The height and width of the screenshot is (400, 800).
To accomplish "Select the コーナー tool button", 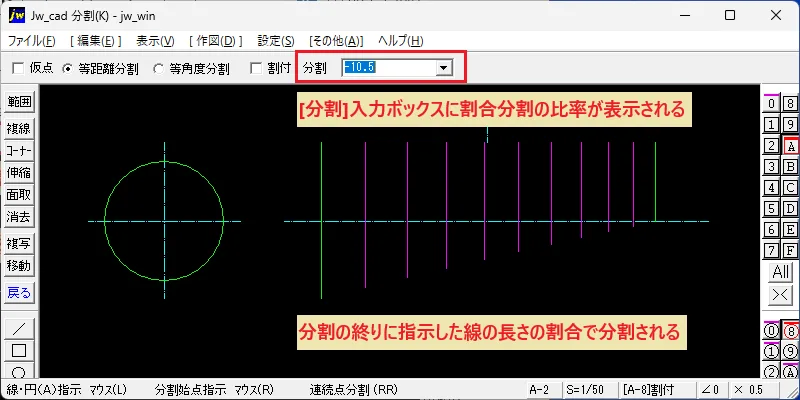I will 19,151.
